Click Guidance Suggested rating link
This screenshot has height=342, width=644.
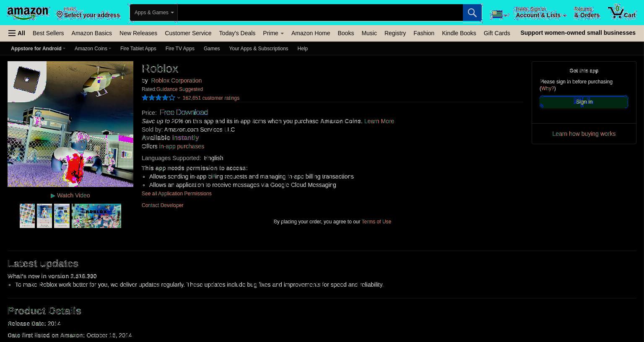tap(179, 89)
